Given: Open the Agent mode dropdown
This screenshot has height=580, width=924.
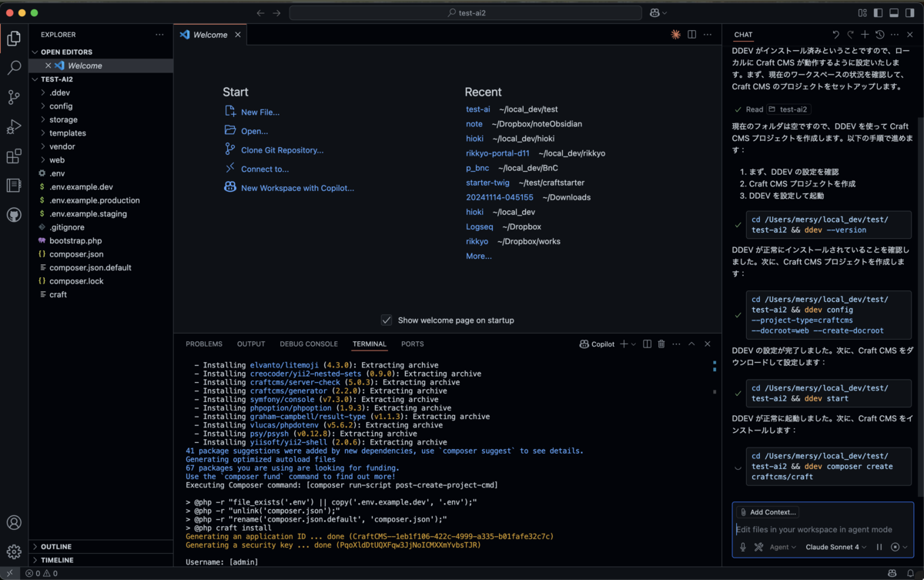Looking at the screenshot, I should [x=783, y=547].
